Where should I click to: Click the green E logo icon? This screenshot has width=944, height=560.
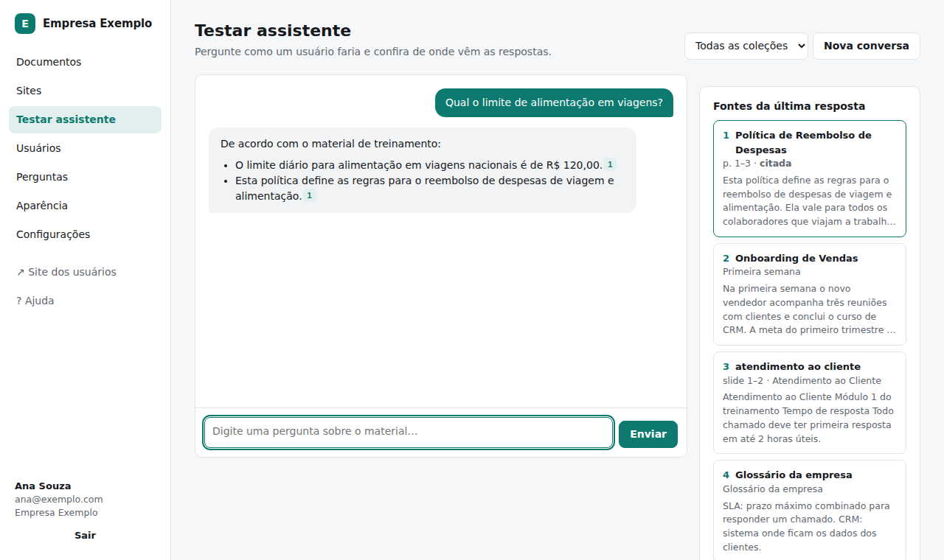[x=25, y=24]
